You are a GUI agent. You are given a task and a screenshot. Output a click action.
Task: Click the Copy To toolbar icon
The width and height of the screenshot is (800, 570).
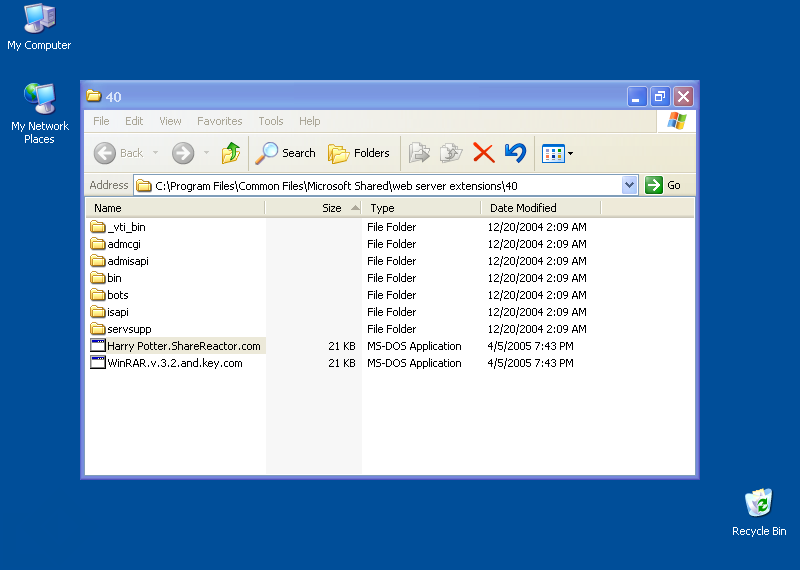[x=451, y=153]
